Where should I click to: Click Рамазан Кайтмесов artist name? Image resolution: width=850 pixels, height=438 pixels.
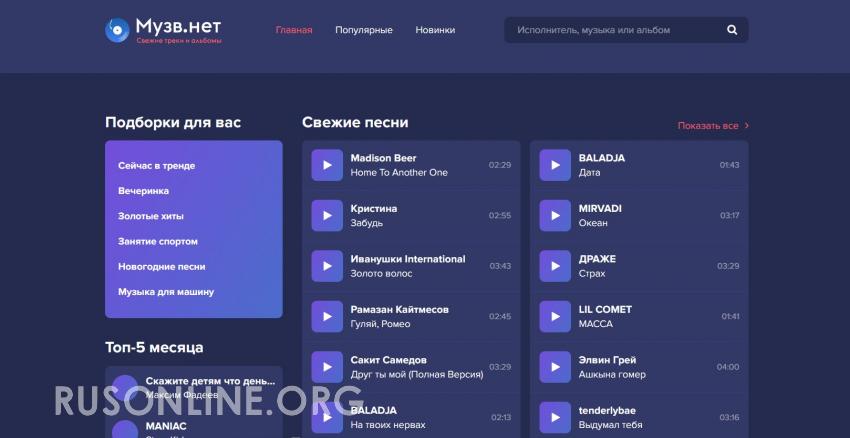400,310
